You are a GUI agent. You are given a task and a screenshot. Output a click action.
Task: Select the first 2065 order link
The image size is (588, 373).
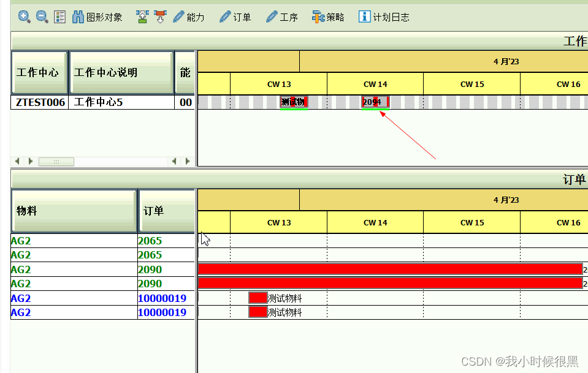pyautogui.click(x=150, y=240)
